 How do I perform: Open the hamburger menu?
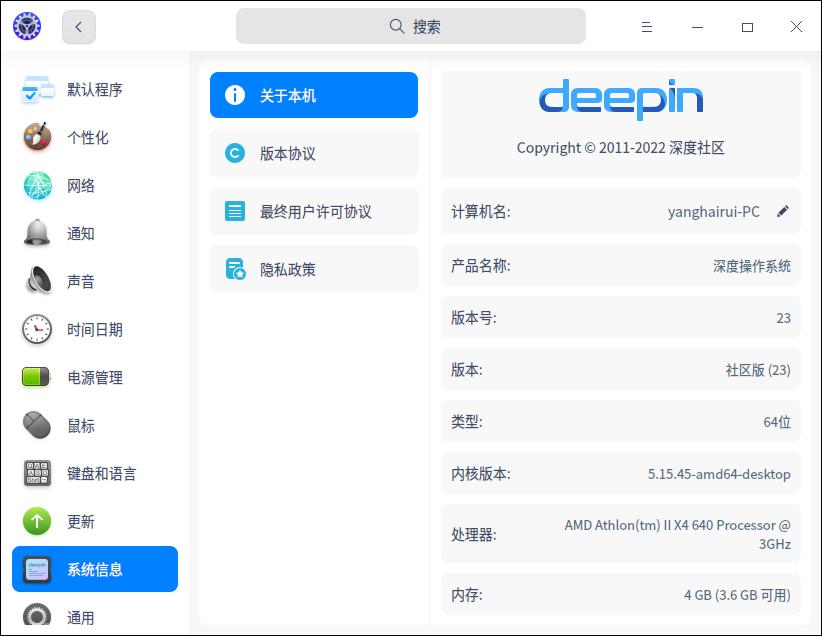click(646, 27)
